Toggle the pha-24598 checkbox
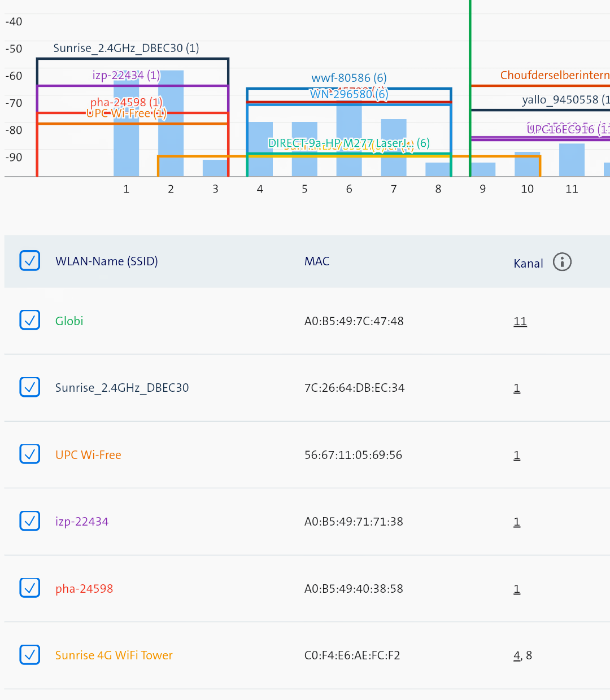610x700 pixels. click(x=30, y=588)
